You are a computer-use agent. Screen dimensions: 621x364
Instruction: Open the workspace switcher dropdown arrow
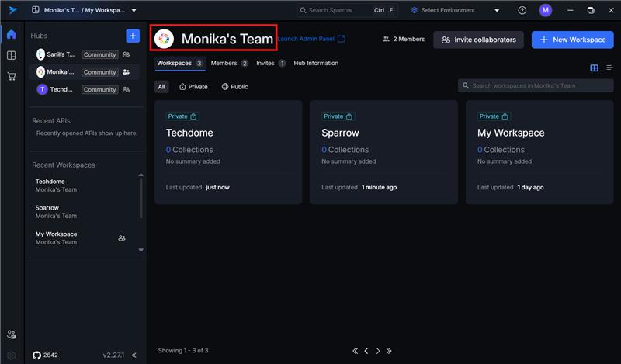click(x=134, y=10)
